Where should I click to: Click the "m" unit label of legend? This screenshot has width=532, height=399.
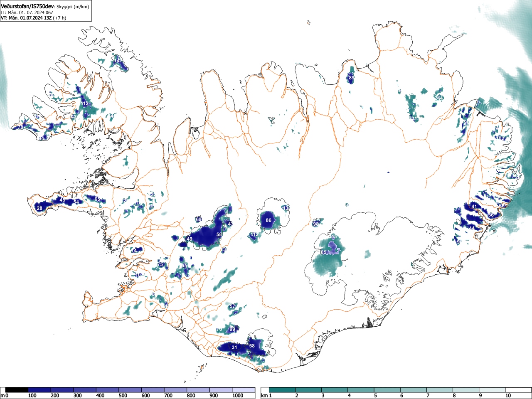2,396
